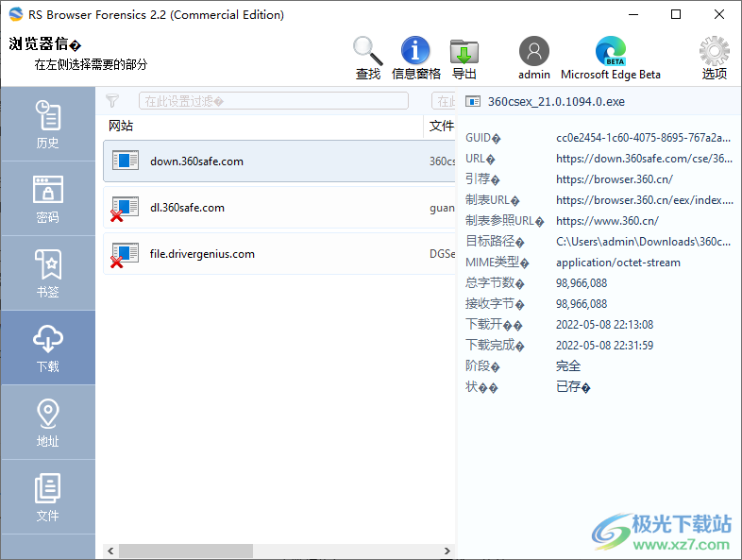Click the site filter input field

[274, 101]
